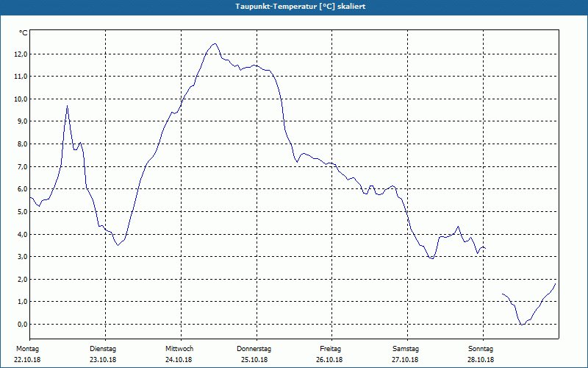Click the dew point peak on Mittwoch
588x368 pixels.
point(215,44)
